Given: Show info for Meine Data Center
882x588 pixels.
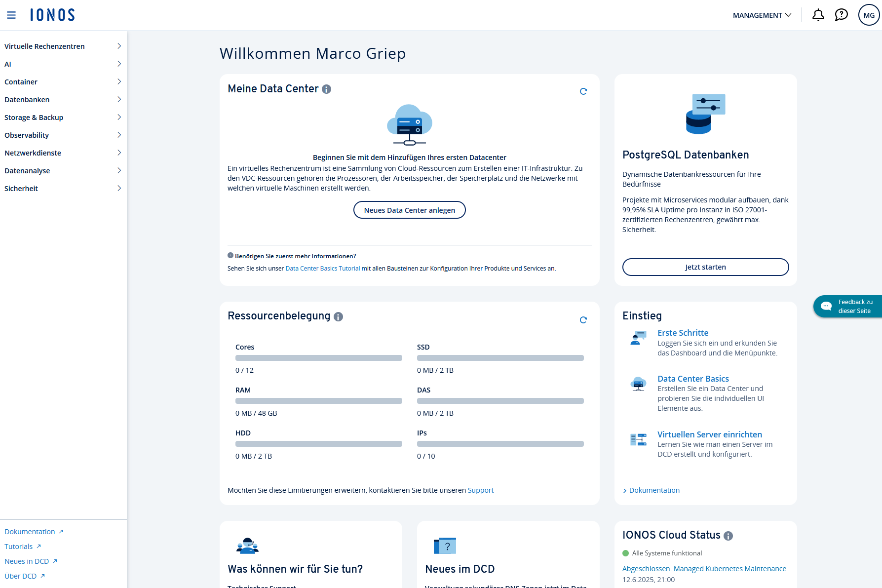Looking at the screenshot, I should pyautogui.click(x=326, y=89).
